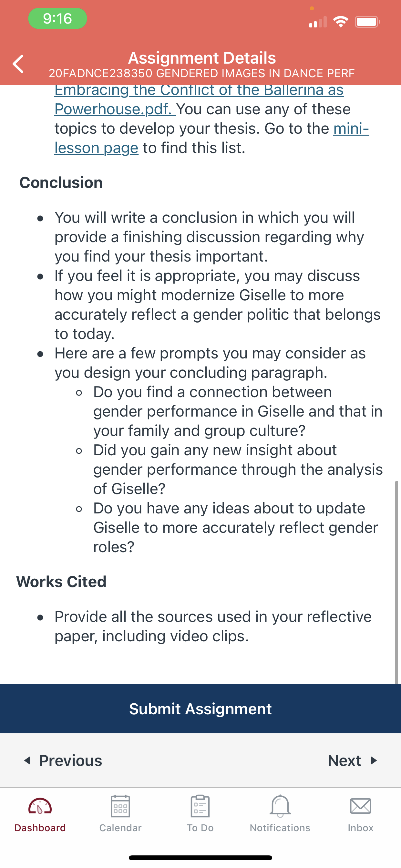Tap the battery status icon
This screenshot has width=401, height=868.
[367, 22]
